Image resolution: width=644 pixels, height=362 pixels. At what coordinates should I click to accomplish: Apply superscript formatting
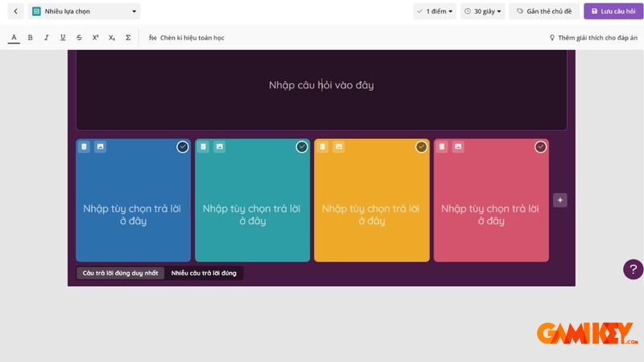click(96, 38)
